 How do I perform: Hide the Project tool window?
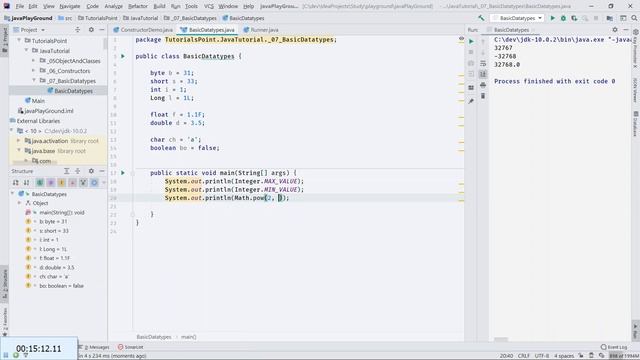pos(102,30)
